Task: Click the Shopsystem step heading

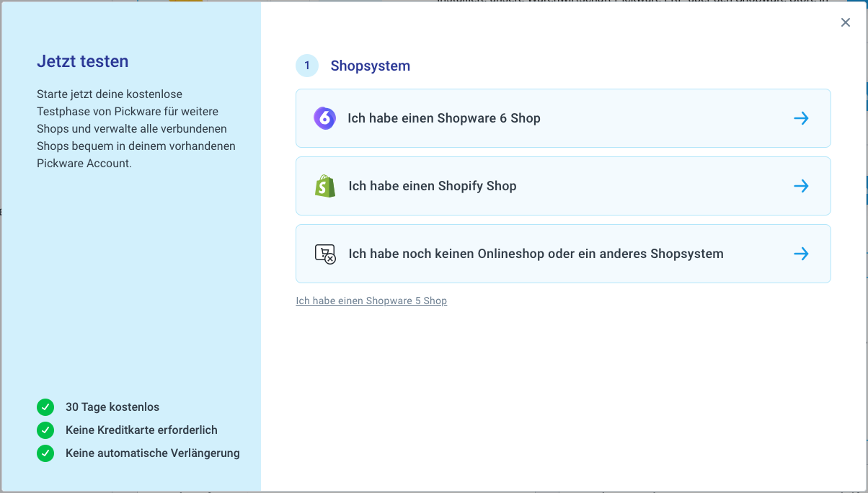Action: 370,66
